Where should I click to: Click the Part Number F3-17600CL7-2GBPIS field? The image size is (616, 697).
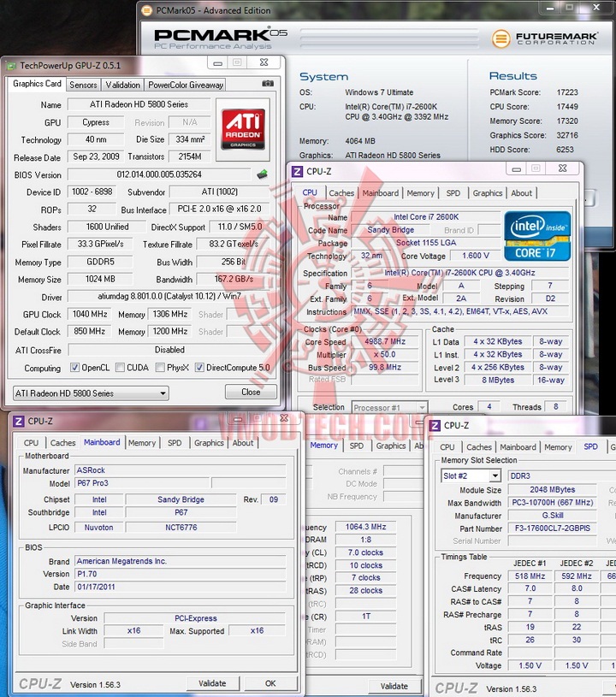553,529
